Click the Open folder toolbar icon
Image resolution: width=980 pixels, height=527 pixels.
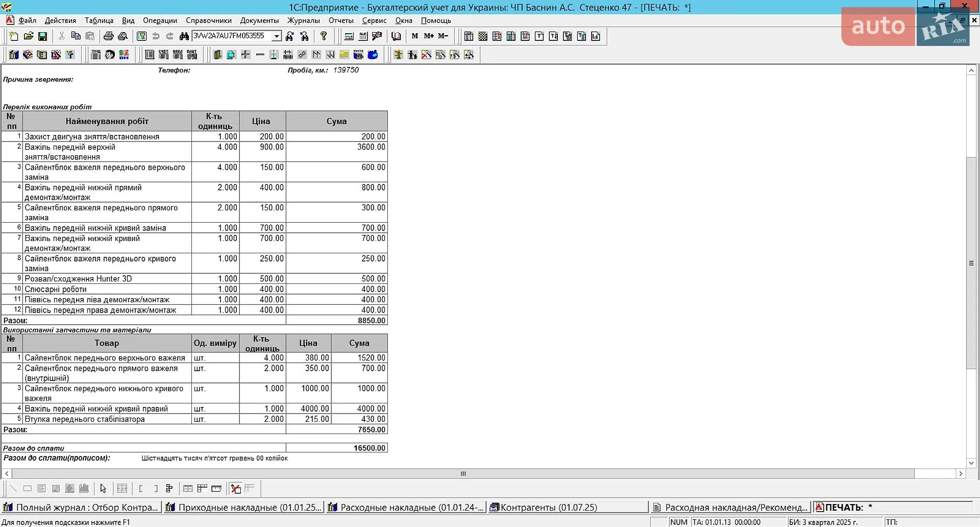click(29, 36)
